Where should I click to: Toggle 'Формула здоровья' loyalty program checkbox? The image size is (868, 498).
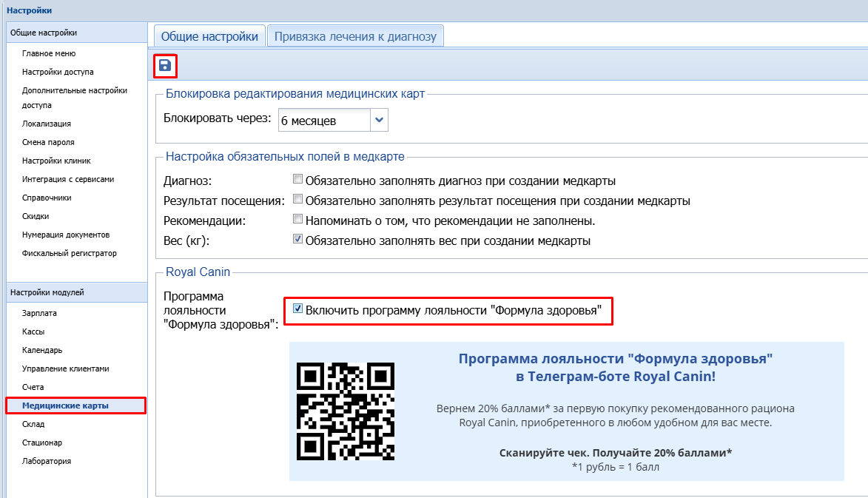click(297, 309)
